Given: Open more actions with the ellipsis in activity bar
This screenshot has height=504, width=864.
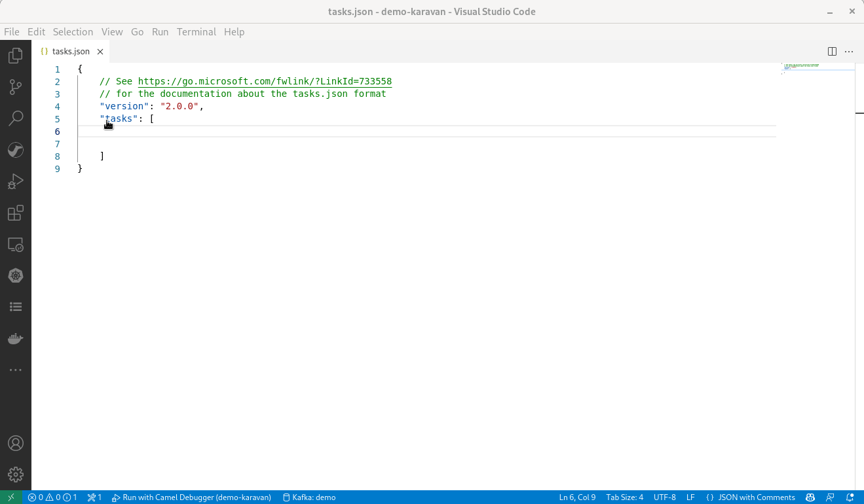Looking at the screenshot, I should click(x=16, y=370).
